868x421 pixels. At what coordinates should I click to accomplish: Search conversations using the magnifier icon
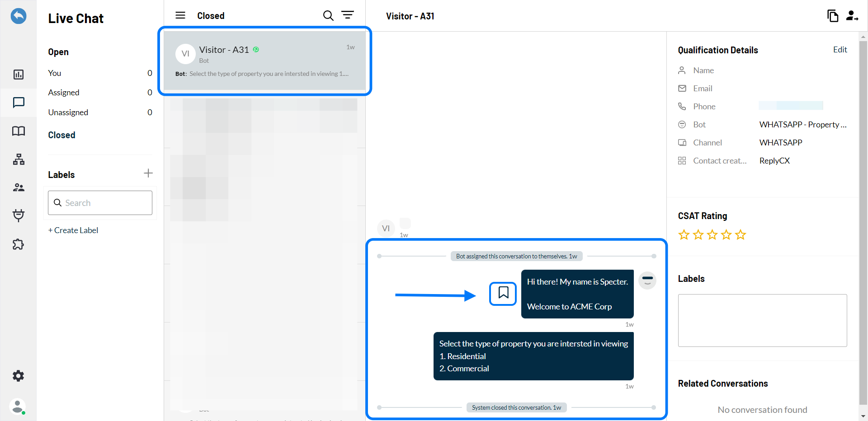(x=328, y=16)
